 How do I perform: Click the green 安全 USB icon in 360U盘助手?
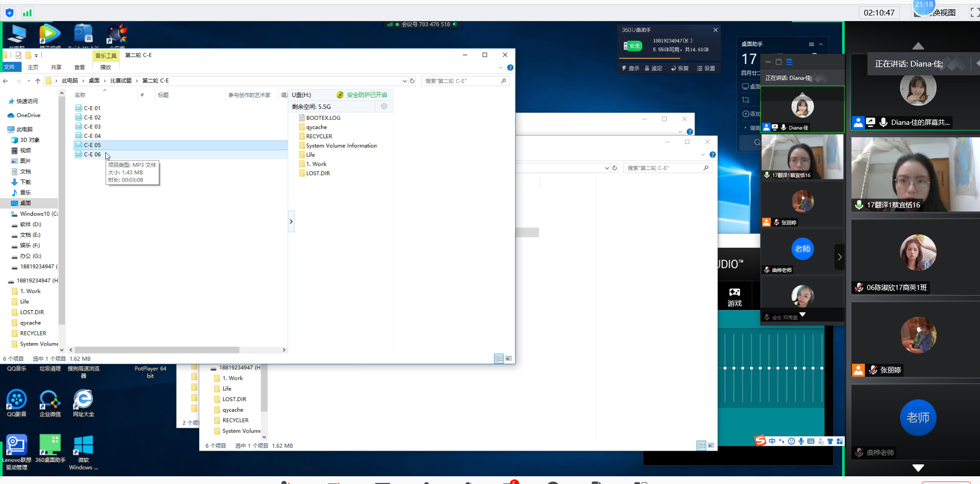click(633, 46)
